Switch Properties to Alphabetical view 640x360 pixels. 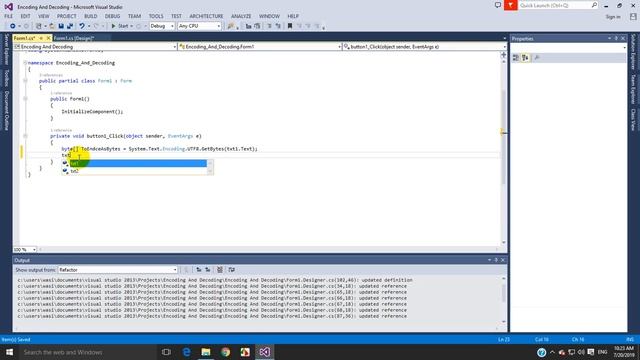coord(525,58)
